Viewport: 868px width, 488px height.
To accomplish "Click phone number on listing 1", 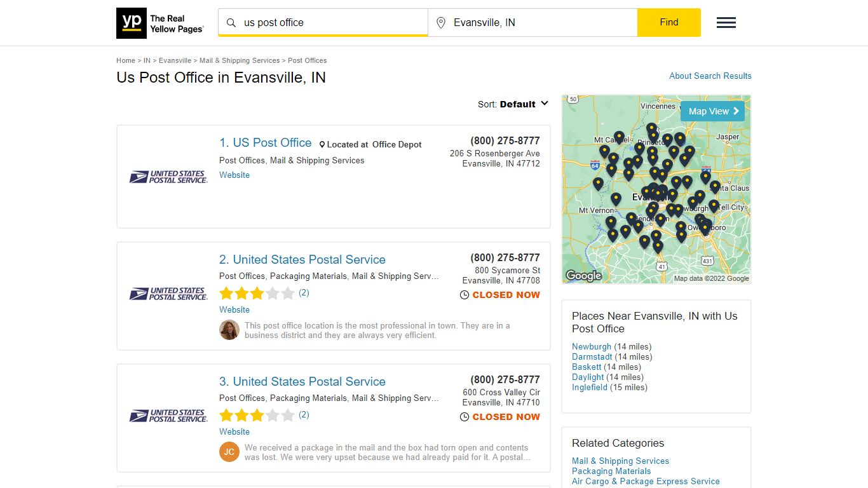I will [x=505, y=141].
